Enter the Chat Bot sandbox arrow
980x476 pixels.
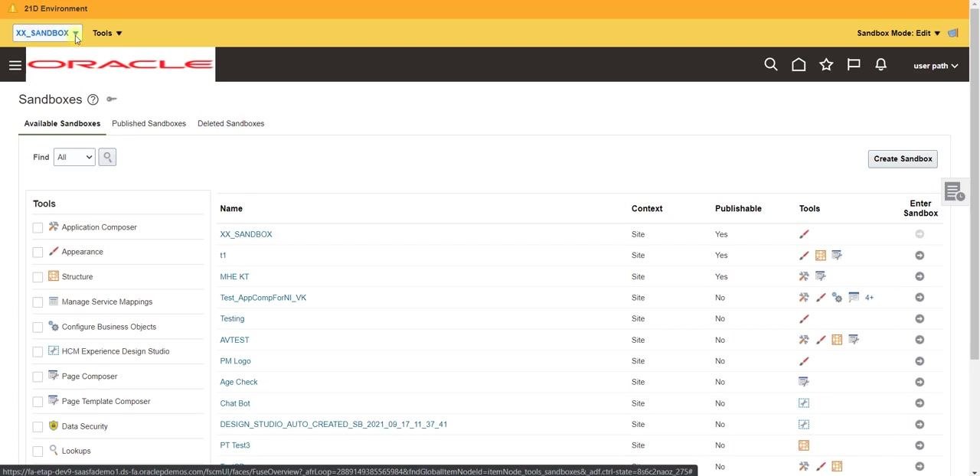(920, 403)
